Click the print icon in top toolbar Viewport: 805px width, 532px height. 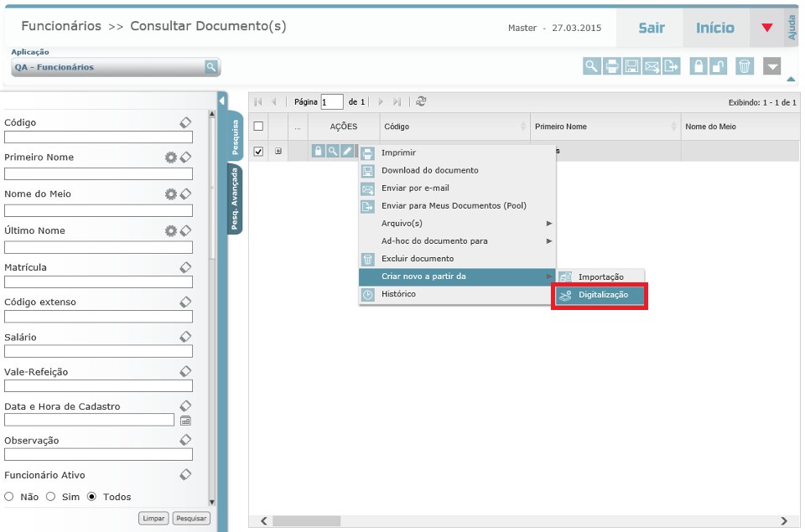612,67
